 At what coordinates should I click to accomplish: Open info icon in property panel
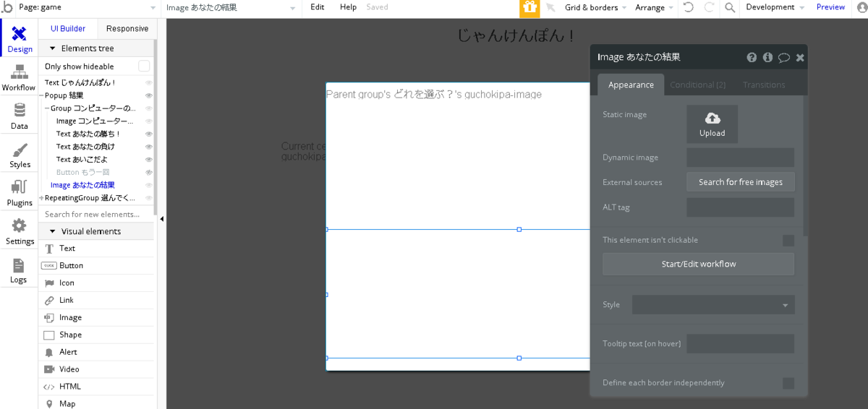[x=767, y=57]
